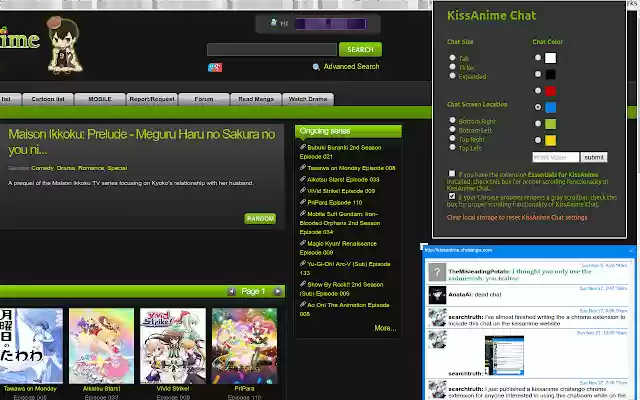The image size is (640, 400).
Task: Open Aikatsu Stars! cover thumbnail
Action: coord(102,346)
